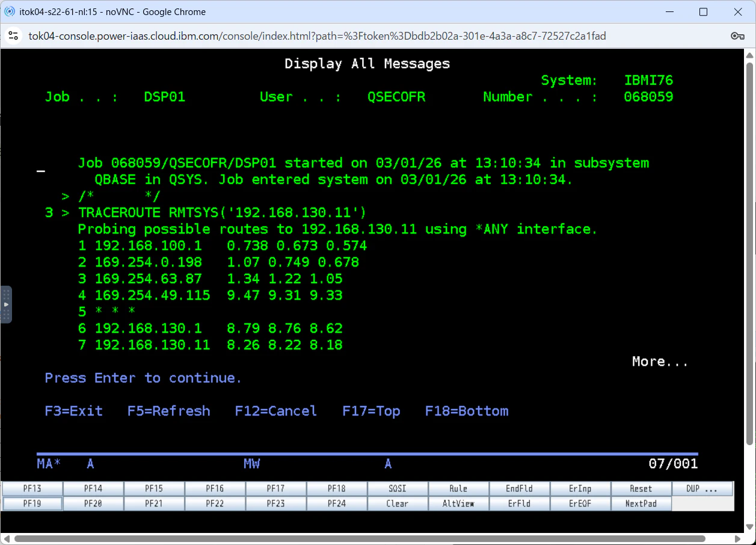Click hop 7 address 192.168.130.11

[152, 345]
